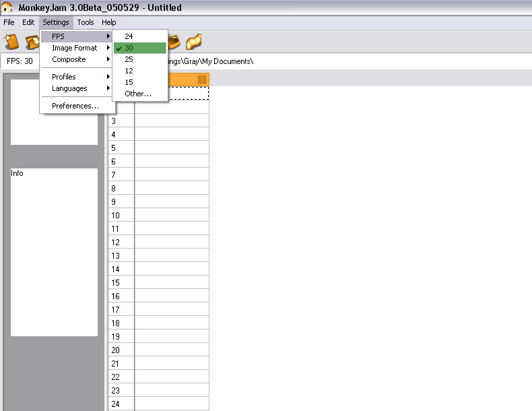Select frame row 22 number
Screen dimensions: 532x411
coord(121,377)
